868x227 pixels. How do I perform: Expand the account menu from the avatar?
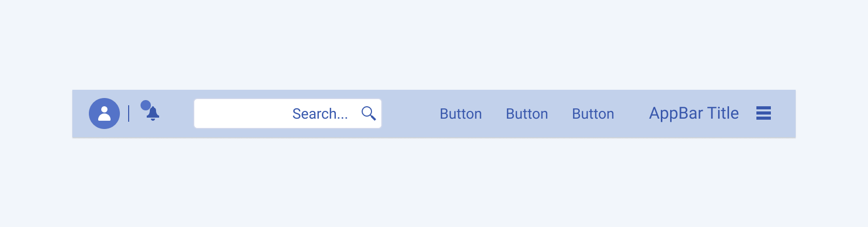pyautogui.click(x=104, y=113)
